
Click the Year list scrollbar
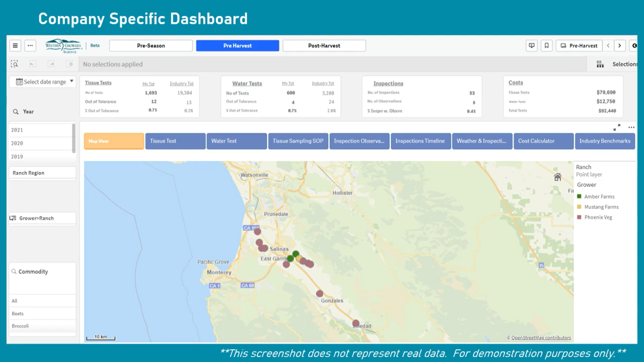coord(74,138)
